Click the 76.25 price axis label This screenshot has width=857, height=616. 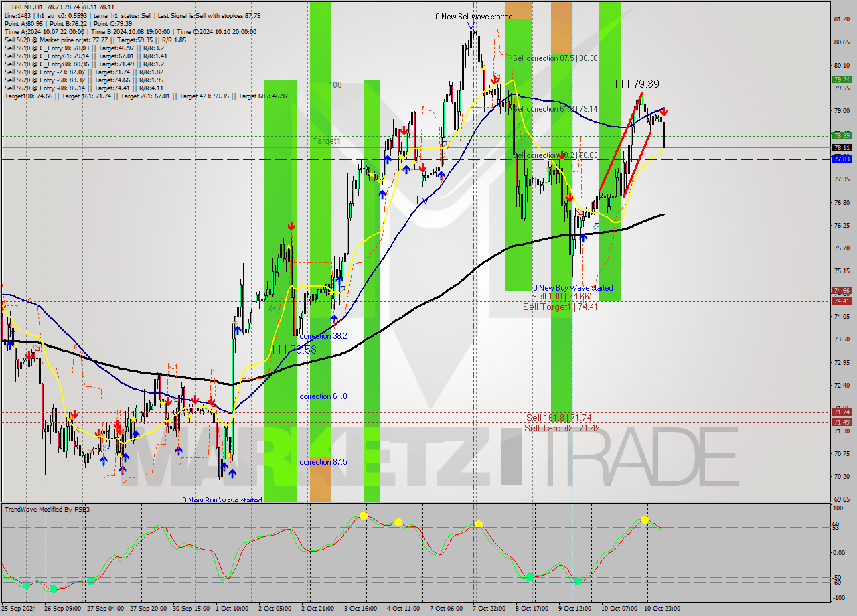tap(842, 226)
